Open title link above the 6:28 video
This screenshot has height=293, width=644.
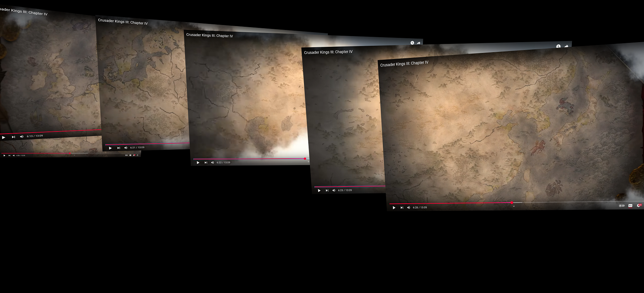(x=404, y=64)
